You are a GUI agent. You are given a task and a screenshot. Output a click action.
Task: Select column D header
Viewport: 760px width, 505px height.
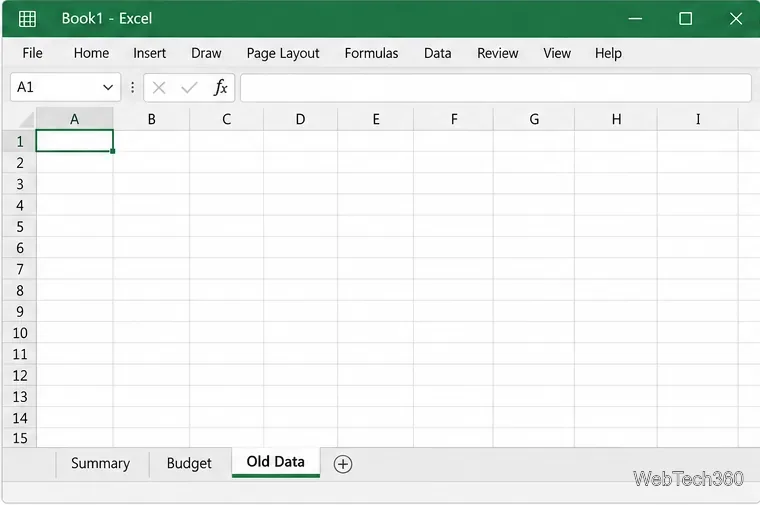[301, 119]
